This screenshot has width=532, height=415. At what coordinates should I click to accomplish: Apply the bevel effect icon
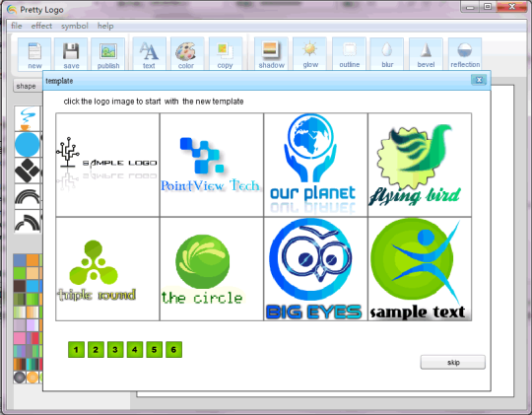click(x=426, y=54)
